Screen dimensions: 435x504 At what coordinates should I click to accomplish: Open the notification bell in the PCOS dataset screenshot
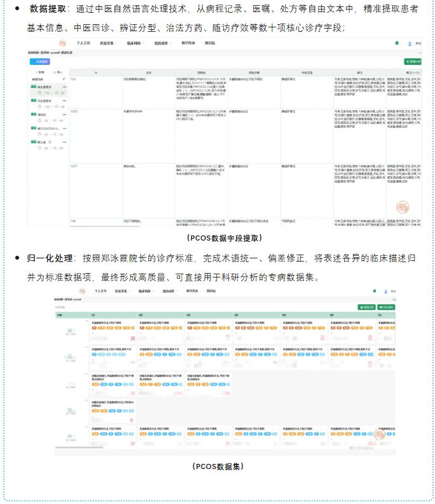tap(375, 291)
